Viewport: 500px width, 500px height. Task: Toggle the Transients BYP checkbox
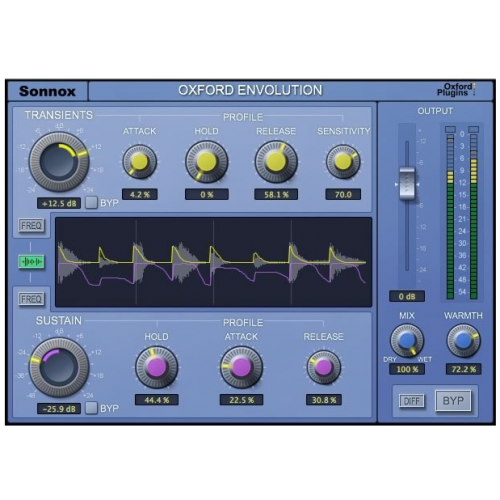click(91, 202)
